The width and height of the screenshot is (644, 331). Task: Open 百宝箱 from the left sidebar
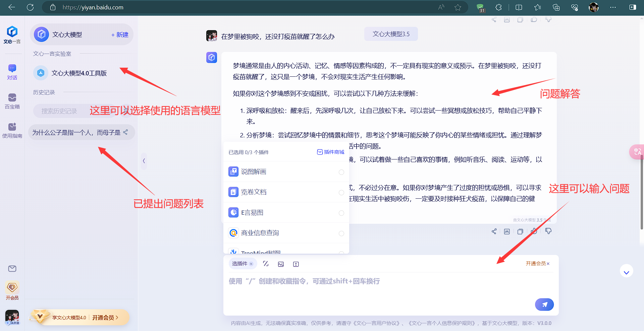(x=12, y=101)
